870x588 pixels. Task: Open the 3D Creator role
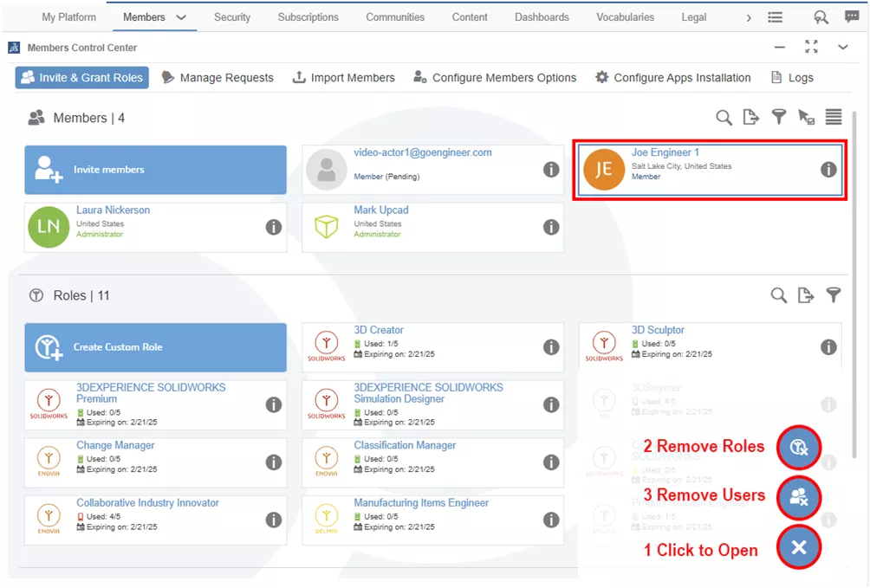(x=379, y=330)
